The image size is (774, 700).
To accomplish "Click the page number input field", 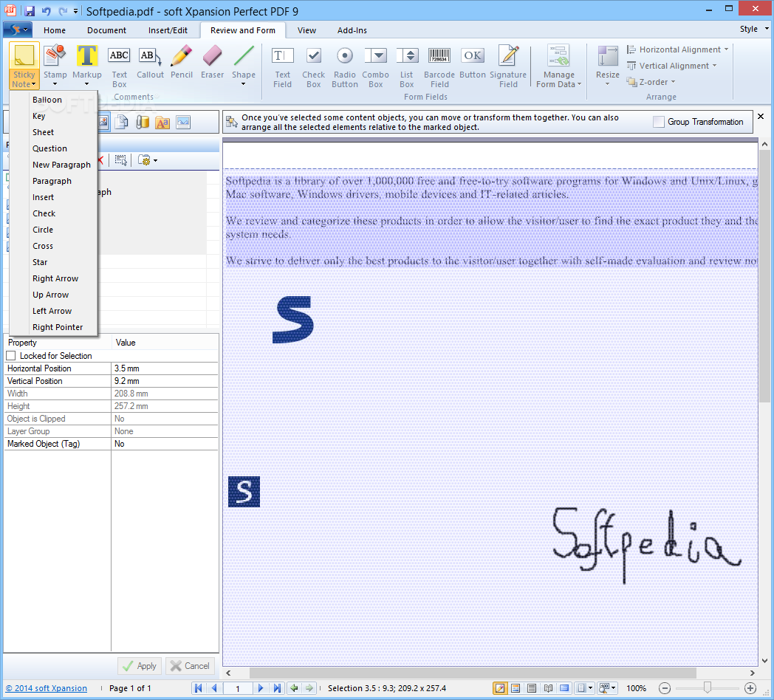I will [x=237, y=687].
